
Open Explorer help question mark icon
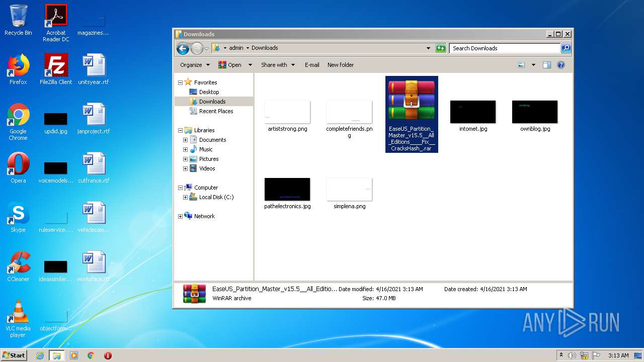pos(561,65)
